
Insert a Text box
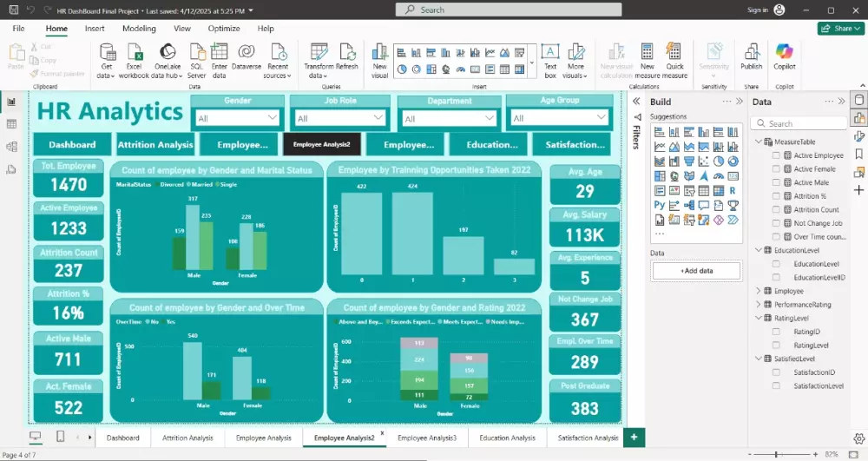click(x=550, y=61)
